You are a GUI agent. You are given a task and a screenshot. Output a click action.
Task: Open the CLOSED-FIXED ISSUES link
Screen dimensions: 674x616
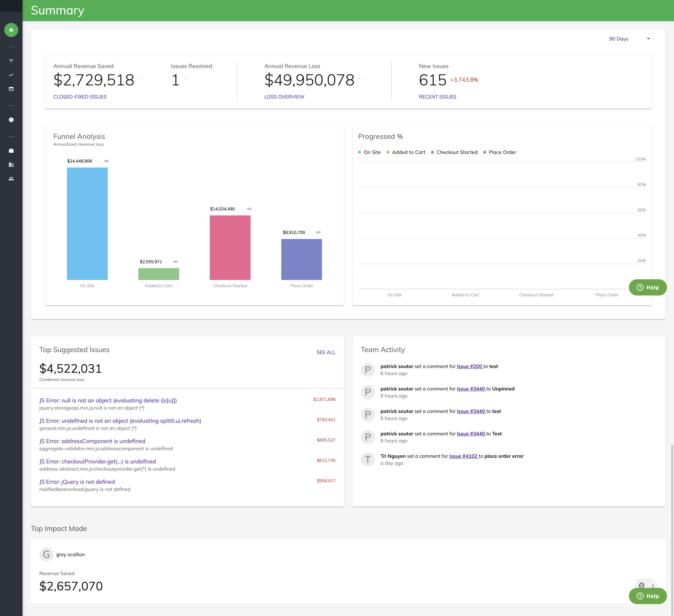click(80, 97)
